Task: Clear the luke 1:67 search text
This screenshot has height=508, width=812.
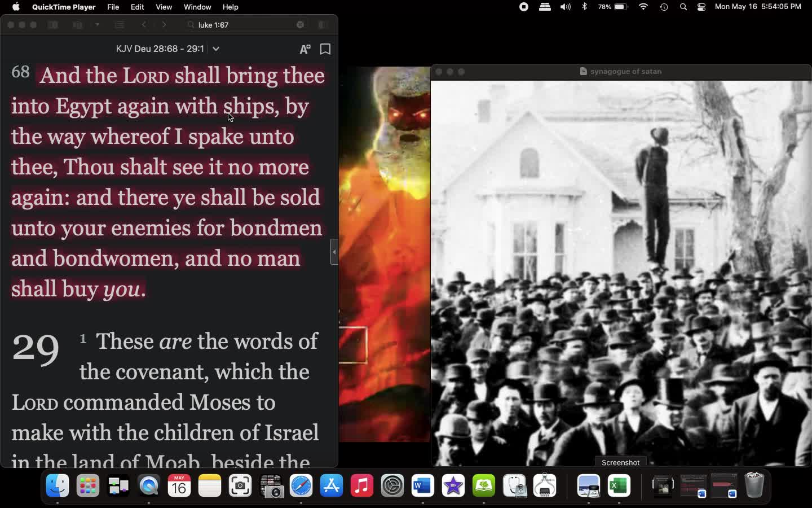Action: [x=301, y=25]
